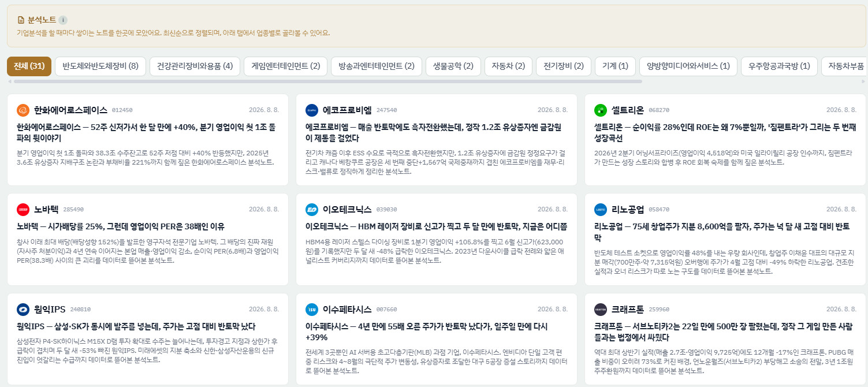Open the 한화에어로스페이스 52주 신저가 note title
868x387 pixels.
click(147, 133)
